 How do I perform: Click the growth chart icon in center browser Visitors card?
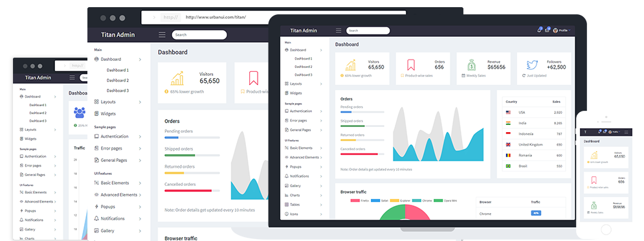[177, 78]
